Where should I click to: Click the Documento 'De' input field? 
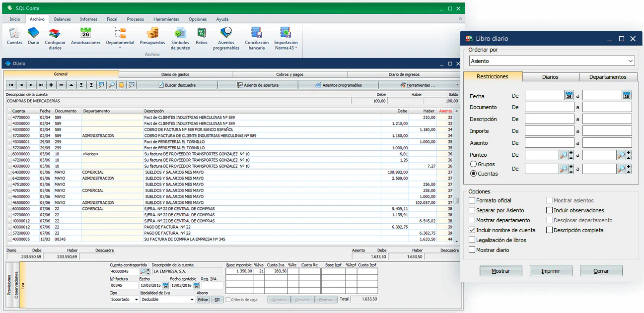(x=550, y=107)
